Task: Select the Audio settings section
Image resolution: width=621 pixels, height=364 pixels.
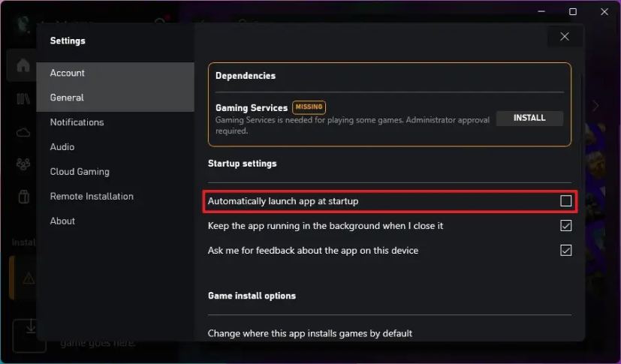Action: tap(62, 147)
